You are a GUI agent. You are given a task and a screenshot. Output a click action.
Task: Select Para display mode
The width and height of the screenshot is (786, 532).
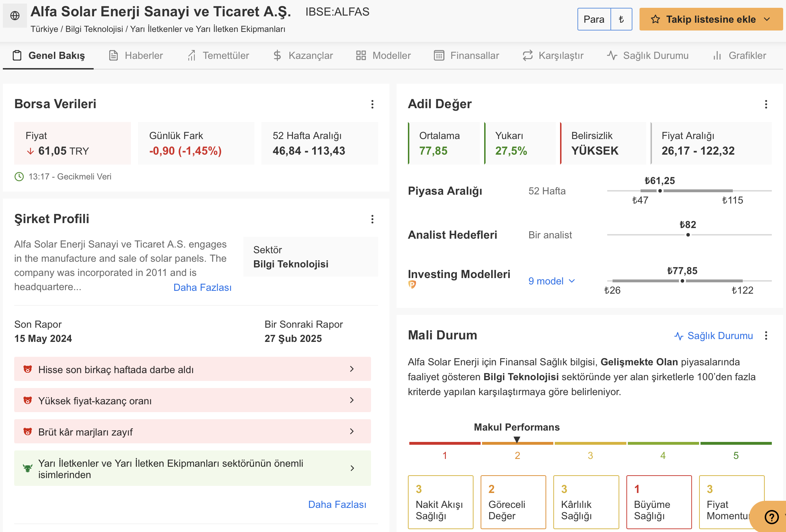pos(594,19)
